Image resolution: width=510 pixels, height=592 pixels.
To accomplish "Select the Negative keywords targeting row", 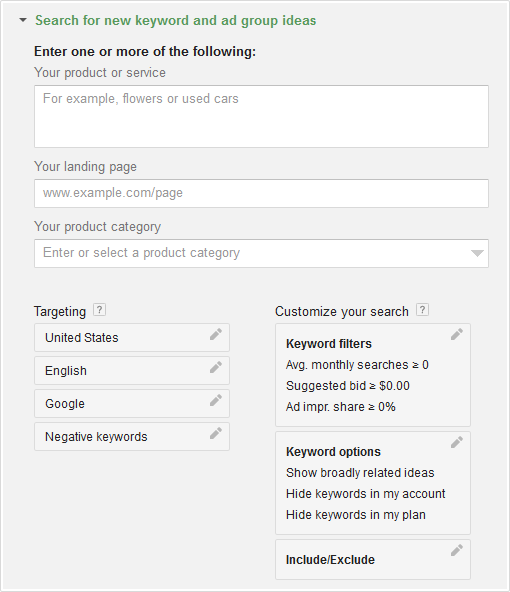I will pos(132,436).
